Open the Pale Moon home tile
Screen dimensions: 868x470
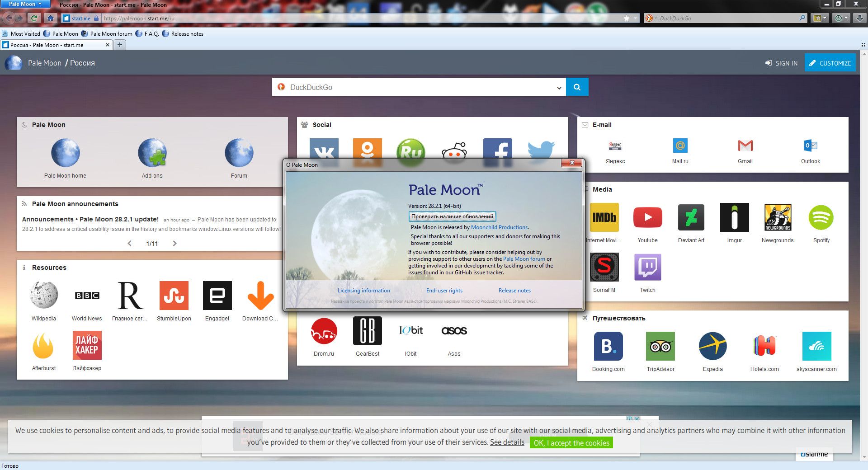point(65,153)
